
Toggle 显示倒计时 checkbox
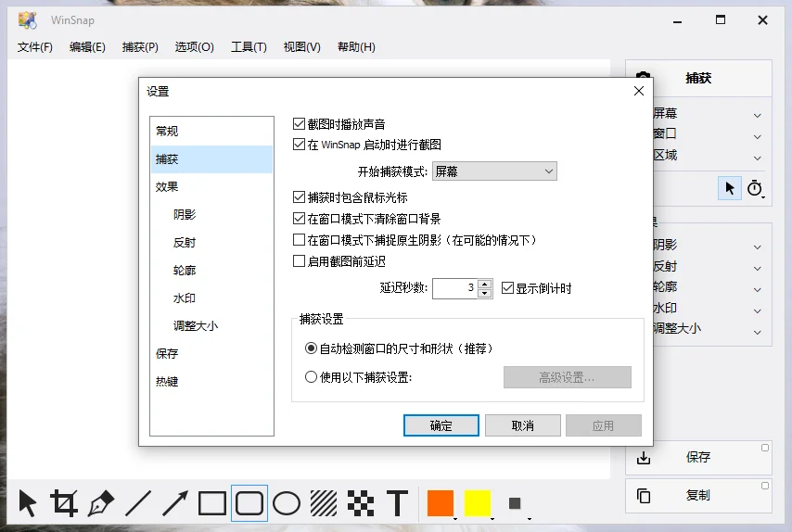(507, 287)
